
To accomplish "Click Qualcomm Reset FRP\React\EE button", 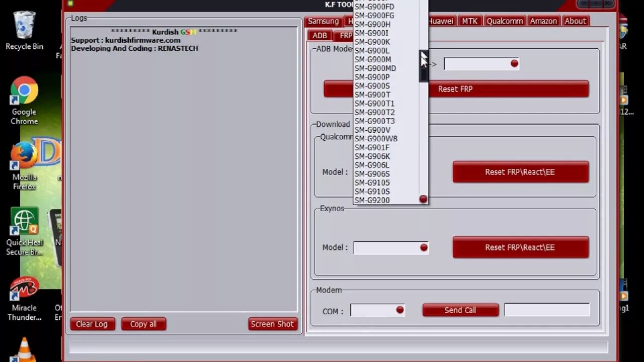I will (x=521, y=172).
